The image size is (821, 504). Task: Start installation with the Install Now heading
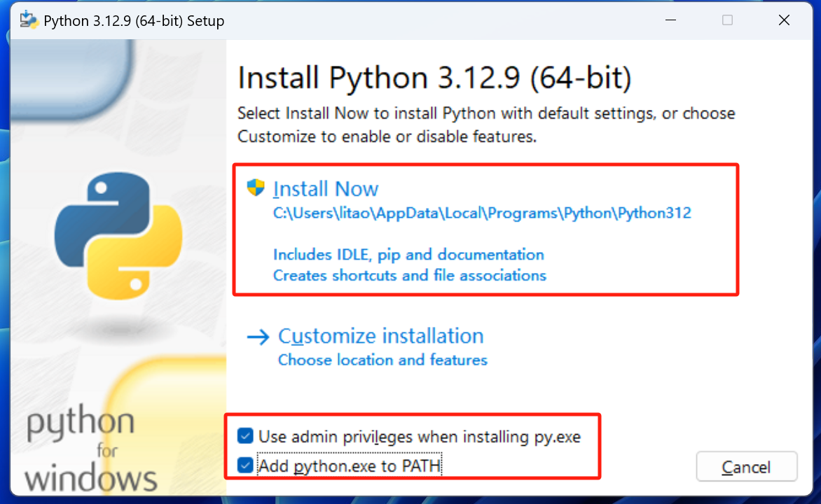pyautogui.click(x=326, y=189)
